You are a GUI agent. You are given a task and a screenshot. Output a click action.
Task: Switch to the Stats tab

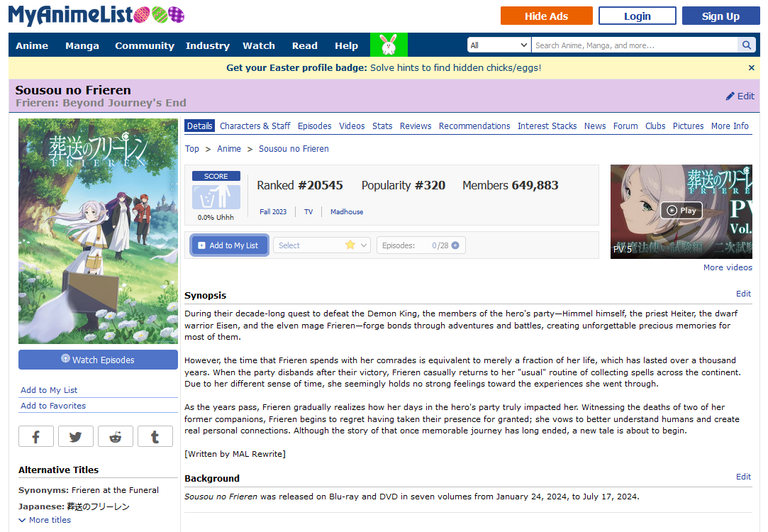pyautogui.click(x=382, y=126)
